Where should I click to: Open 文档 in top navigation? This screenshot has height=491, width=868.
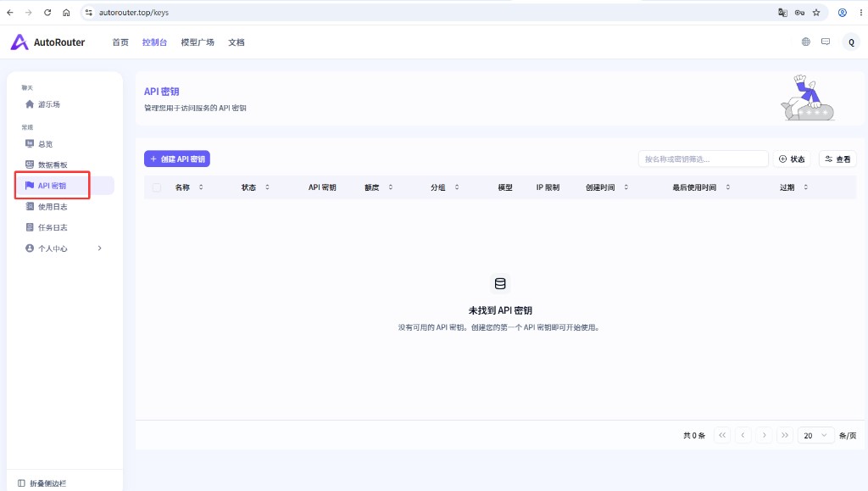point(236,42)
